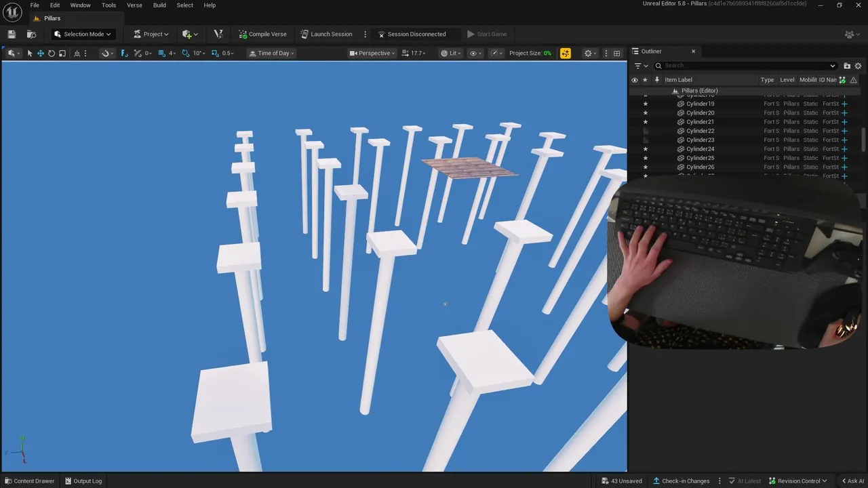
Task: Click the visibility eye column header
Action: [635, 80]
